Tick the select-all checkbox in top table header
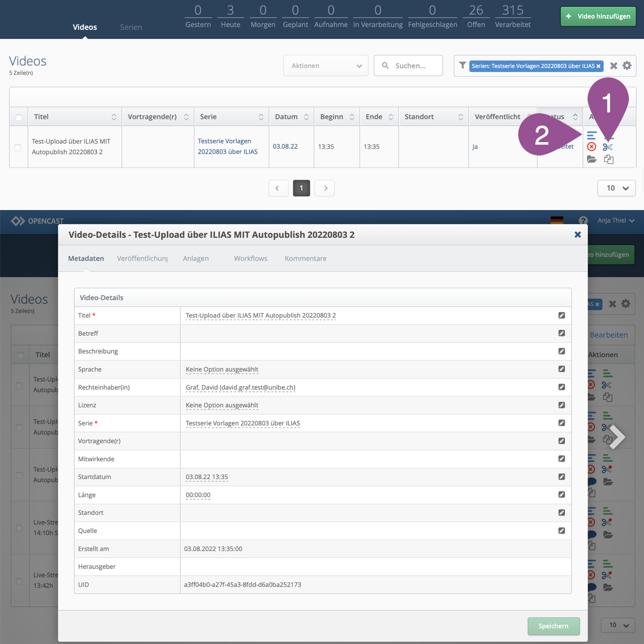This screenshot has height=644, width=644. click(19, 117)
